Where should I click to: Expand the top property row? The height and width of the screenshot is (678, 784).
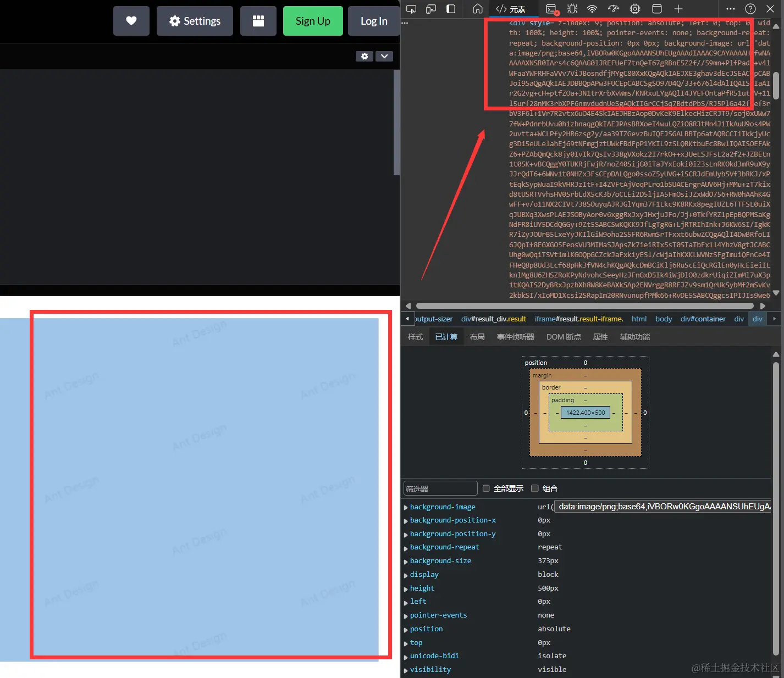click(x=406, y=643)
